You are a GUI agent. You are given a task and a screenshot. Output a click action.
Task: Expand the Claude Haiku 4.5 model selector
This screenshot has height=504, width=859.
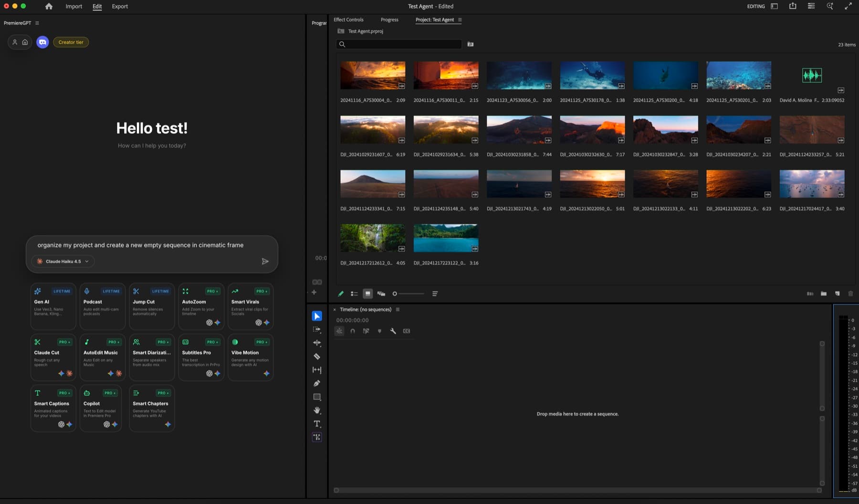pos(63,261)
